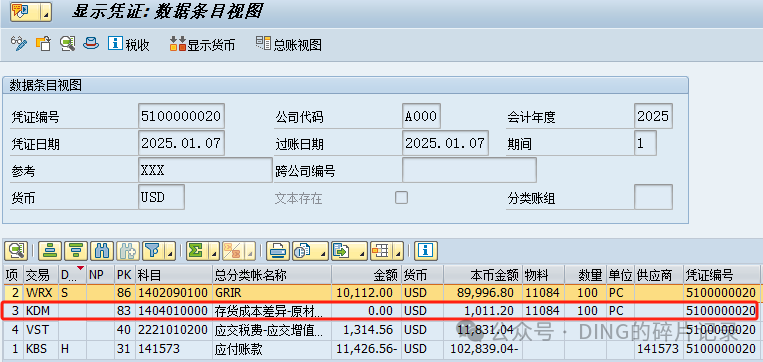Click the 凭证编号 field showing 5100000020
The image size is (763, 362).
[182, 116]
